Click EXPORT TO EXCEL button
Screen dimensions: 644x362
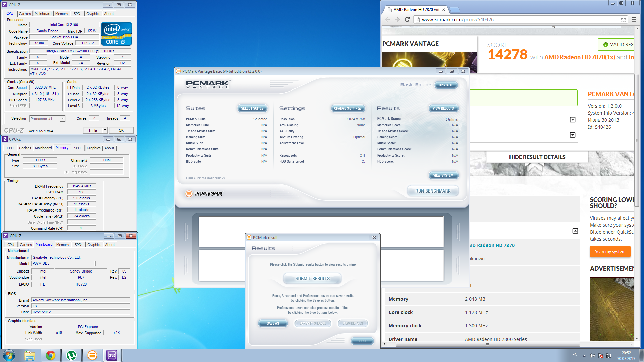(313, 323)
